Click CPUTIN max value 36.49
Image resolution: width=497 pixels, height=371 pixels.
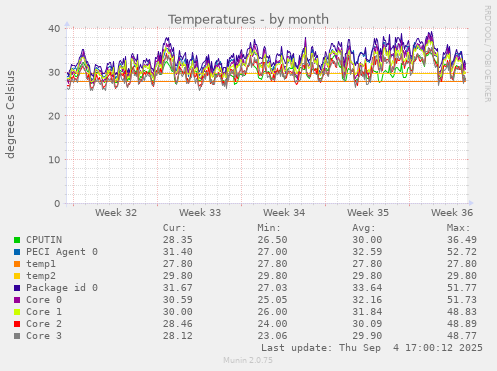tap(462, 240)
